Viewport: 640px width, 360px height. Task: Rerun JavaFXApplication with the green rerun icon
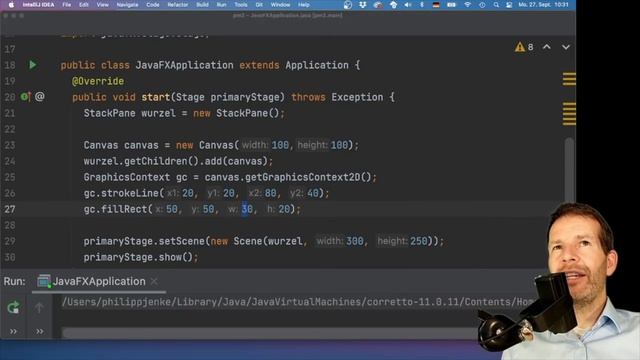[13, 307]
